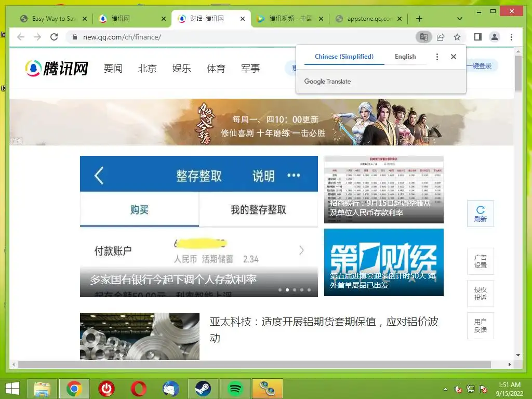Open the side panel icon
The height and width of the screenshot is (399, 532).
(x=478, y=37)
